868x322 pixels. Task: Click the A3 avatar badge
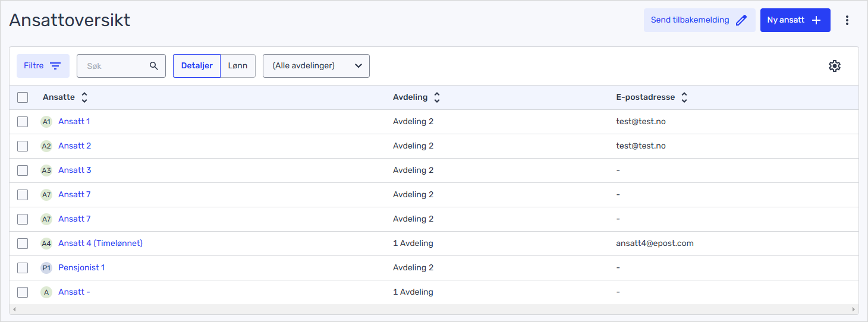point(46,171)
